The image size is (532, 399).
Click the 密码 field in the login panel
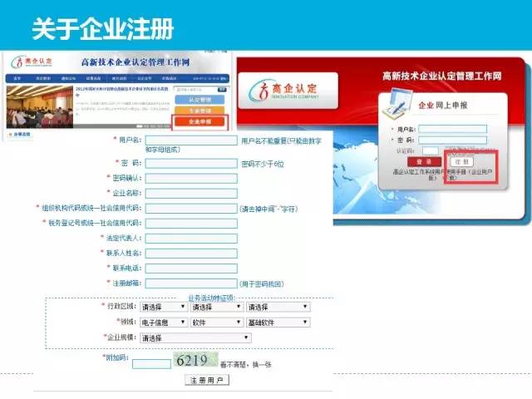(453, 140)
